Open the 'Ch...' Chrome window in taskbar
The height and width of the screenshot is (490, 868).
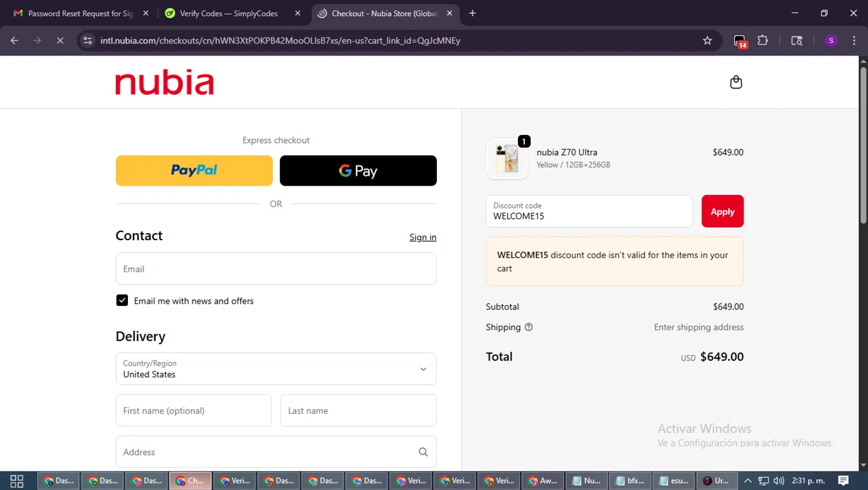pyautogui.click(x=190, y=481)
